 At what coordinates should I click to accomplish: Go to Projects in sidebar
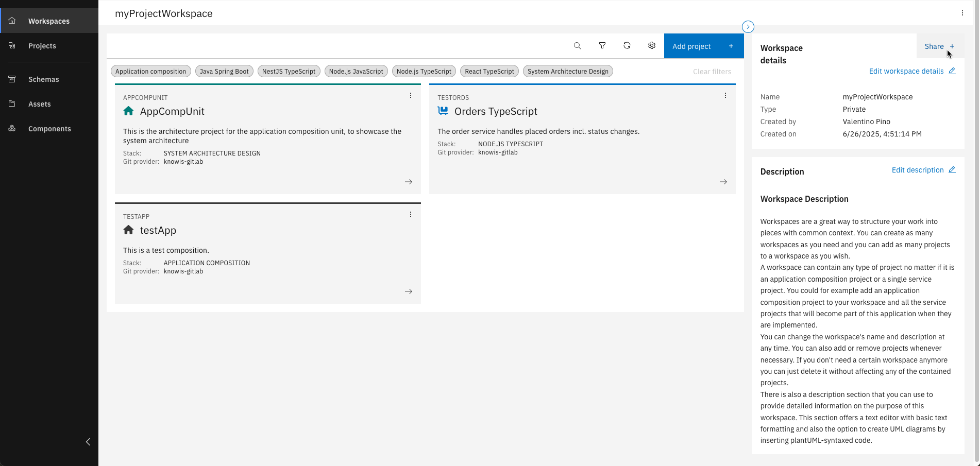[42, 46]
